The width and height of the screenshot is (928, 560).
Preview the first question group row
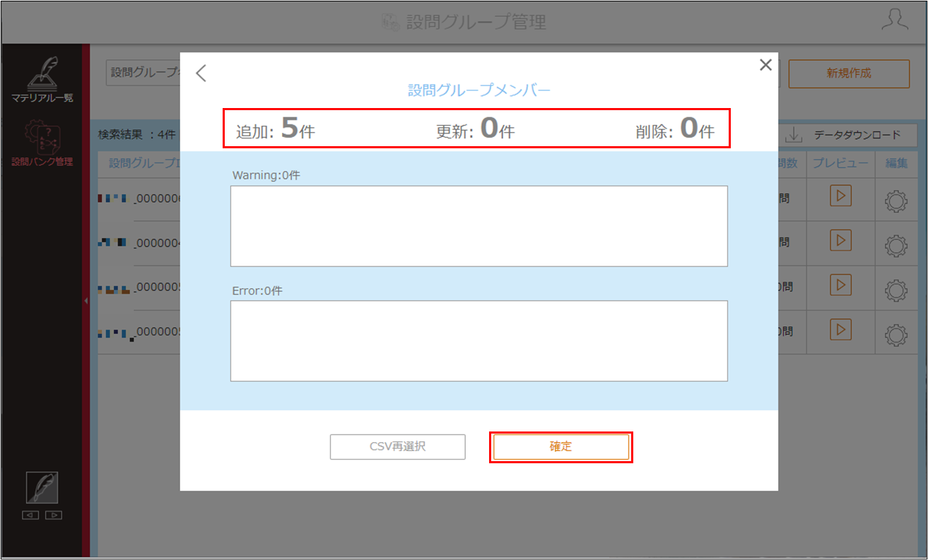point(840,196)
